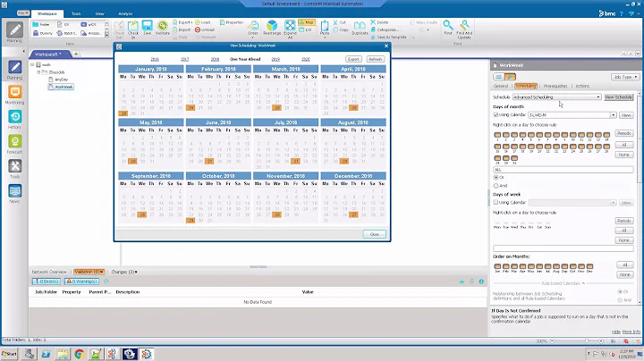Click Export in the View Scheduling dialog
Screen dimensions: 644x361
[353, 59]
